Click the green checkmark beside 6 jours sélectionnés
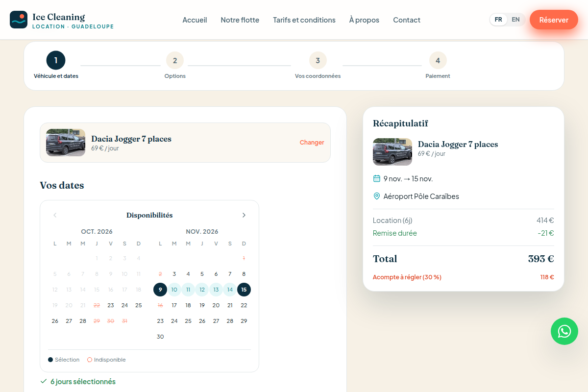 (44, 381)
